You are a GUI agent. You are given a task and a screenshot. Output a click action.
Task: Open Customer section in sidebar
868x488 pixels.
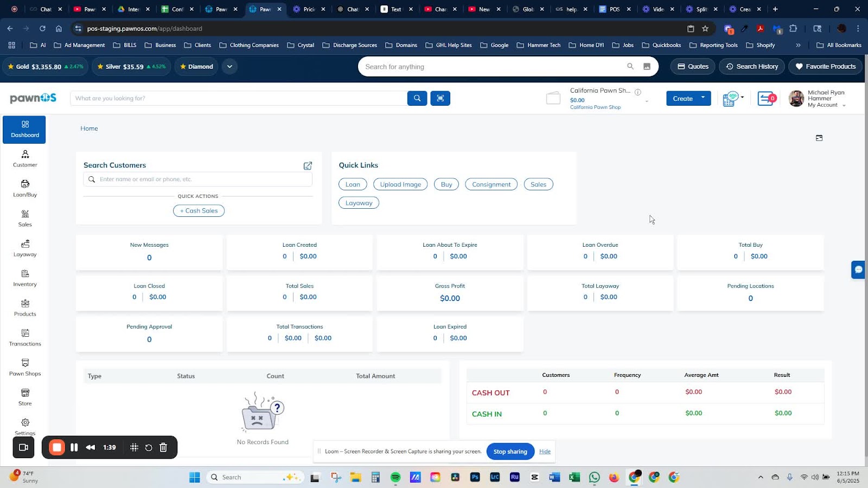click(x=25, y=159)
